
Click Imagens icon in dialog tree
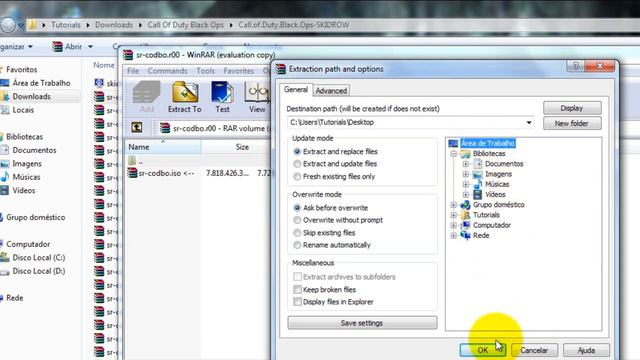pyautogui.click(x=478, y=174)
